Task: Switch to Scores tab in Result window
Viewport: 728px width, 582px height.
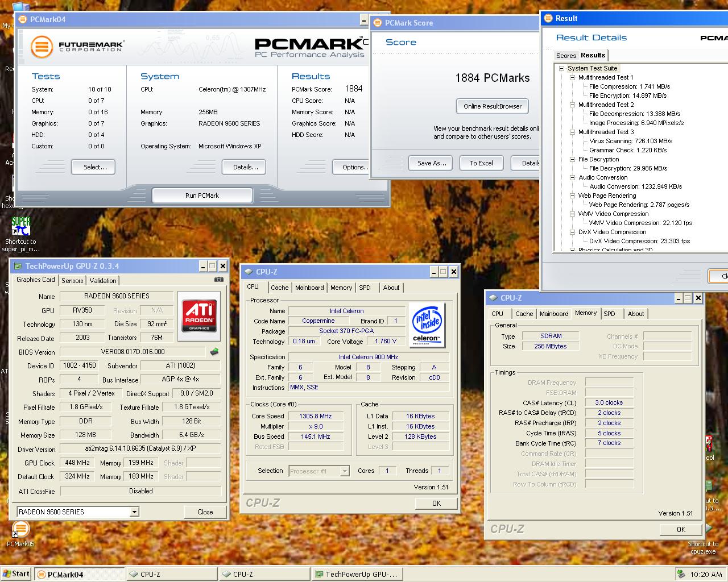Action: click(x=566, y=56)
